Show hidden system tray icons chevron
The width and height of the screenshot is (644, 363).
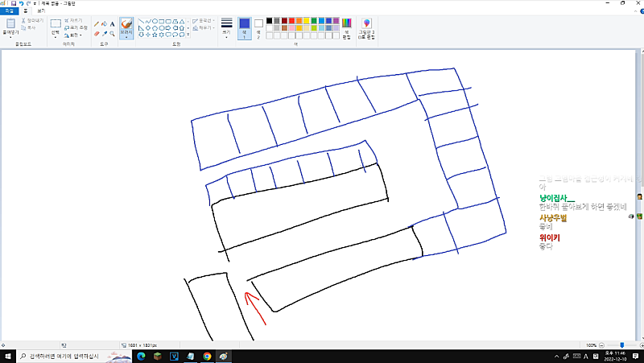pos(556,357)
